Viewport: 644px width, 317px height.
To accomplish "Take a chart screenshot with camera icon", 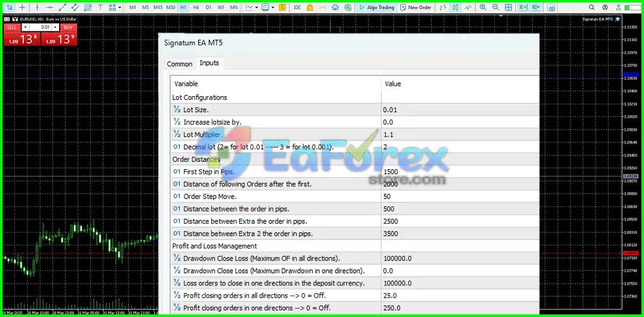I will (x=552, y=8).
